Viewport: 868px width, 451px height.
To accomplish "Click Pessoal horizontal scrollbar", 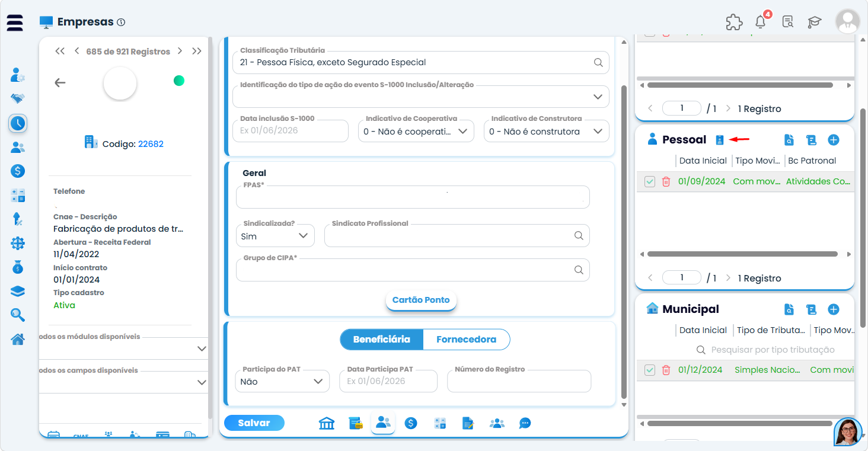I will tap(743, 254).
